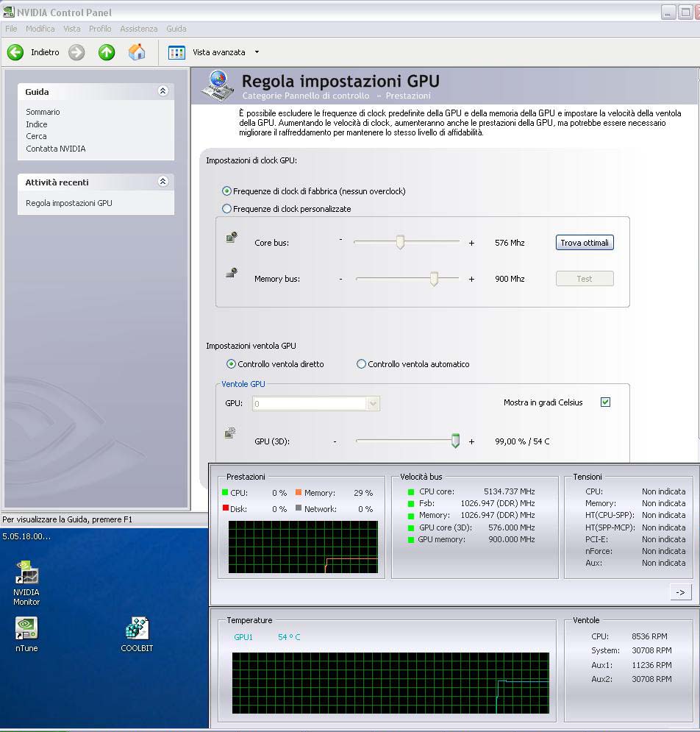Screen dimensions: 700x732
Task: Click the GPU core (3D) 576.000 MHz value
Action: (x=512, y=527)
